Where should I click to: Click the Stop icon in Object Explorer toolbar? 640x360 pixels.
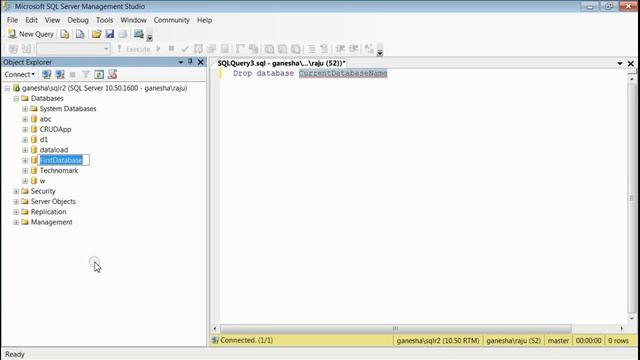point(73,74)
